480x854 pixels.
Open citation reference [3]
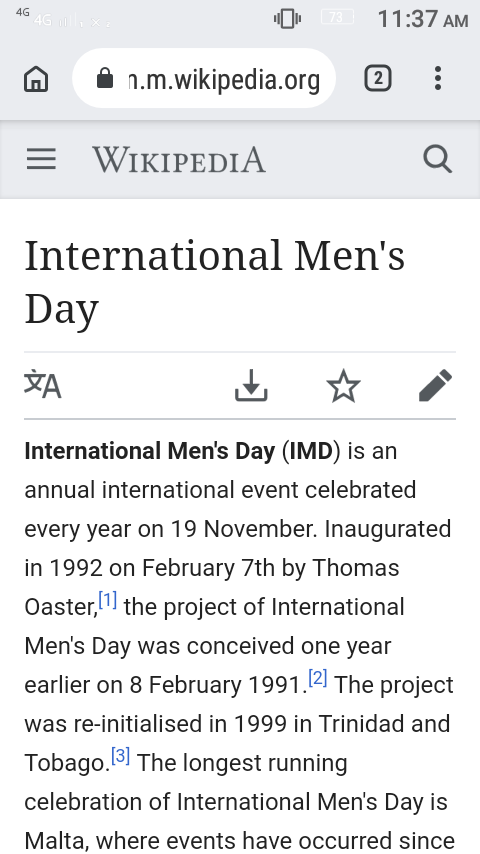[120, 757]
